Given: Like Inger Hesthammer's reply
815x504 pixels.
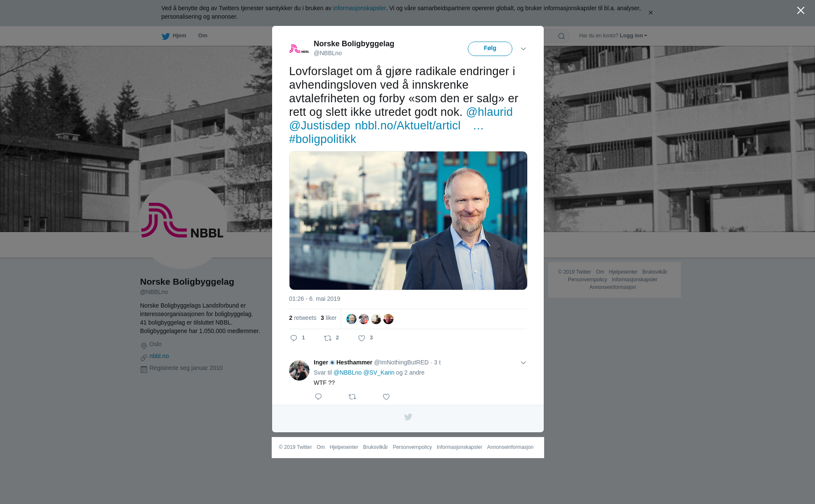Looking at the screenshot, I should tap(386, 397).
